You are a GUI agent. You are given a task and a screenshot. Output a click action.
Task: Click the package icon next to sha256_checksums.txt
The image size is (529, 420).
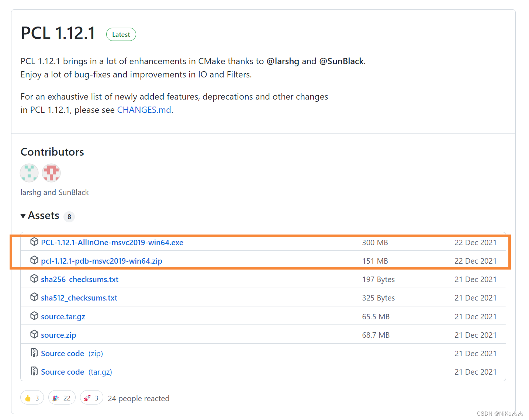point(34,278)
